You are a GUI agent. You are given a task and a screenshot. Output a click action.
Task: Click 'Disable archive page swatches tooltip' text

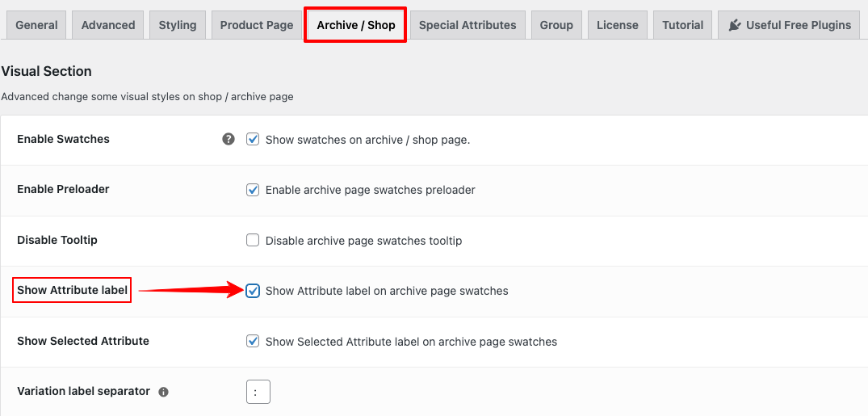[363, 241]
